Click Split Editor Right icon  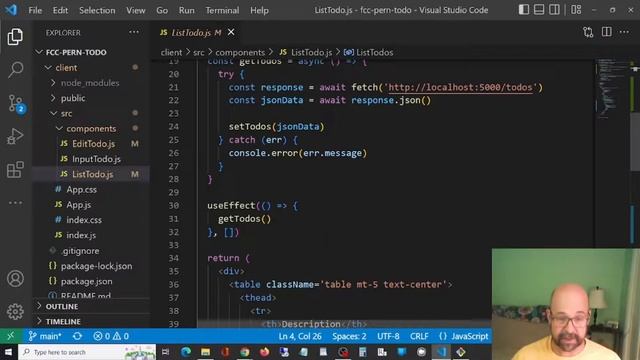[607, 32]
